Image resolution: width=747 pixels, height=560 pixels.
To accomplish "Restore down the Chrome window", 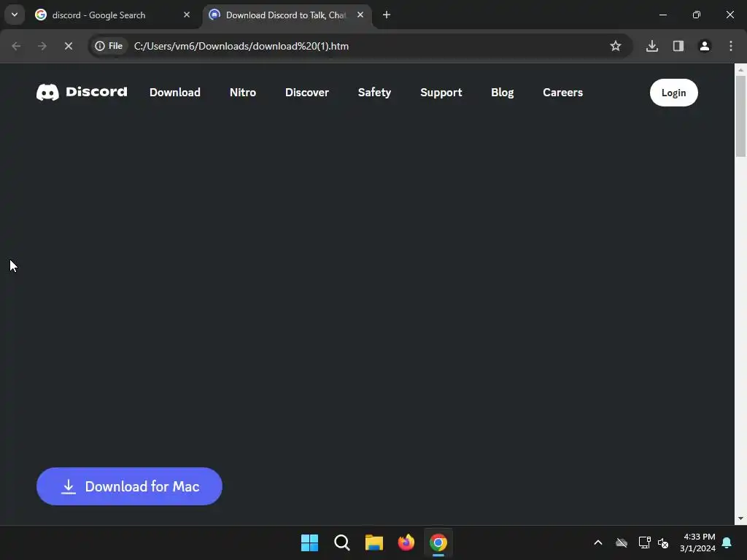I will coord(697,15).
